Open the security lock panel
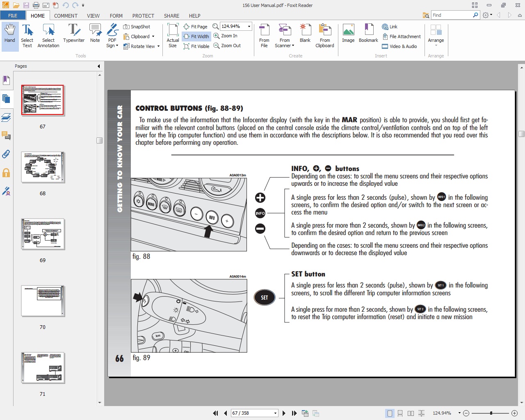The width and height of the screenshot is (525, 420). (x=6, y=173)
